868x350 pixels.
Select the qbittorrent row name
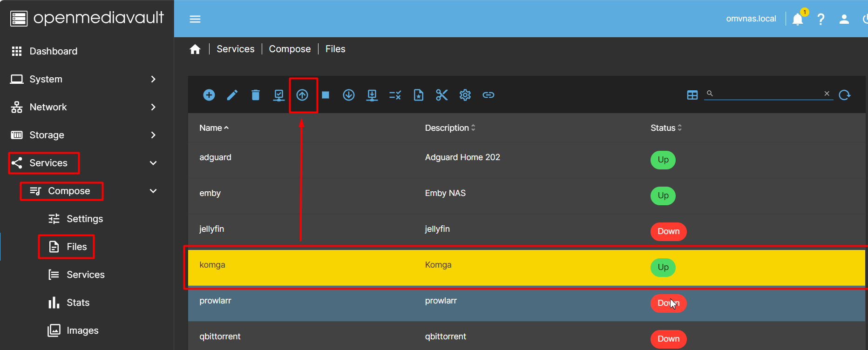220,337
